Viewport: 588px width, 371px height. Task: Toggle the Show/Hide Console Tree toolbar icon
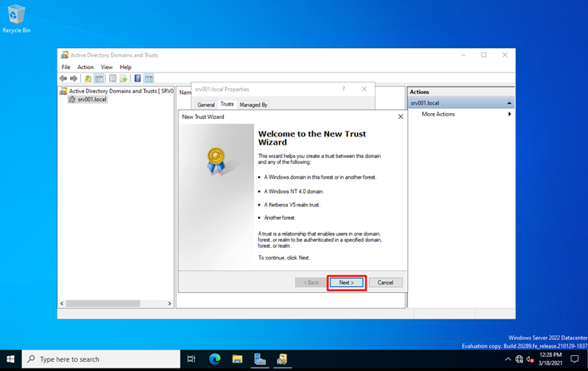tap(99, 78)
